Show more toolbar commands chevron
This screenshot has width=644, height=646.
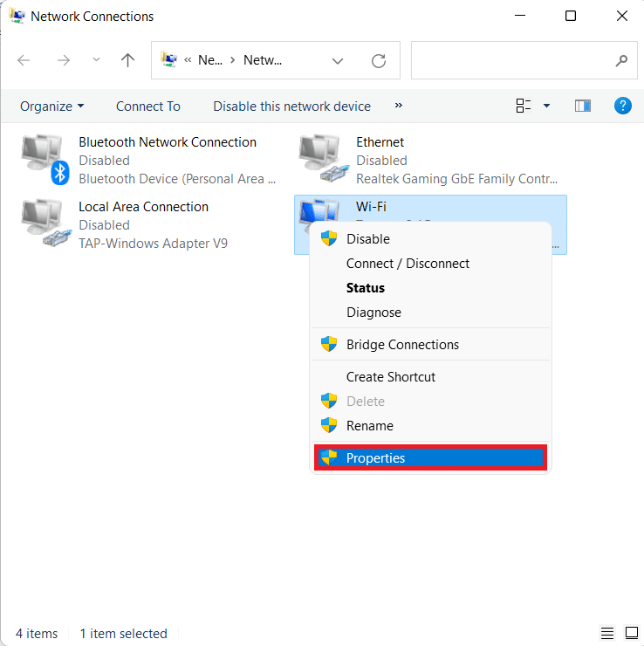pyautogui.click(x=399, y=106)
